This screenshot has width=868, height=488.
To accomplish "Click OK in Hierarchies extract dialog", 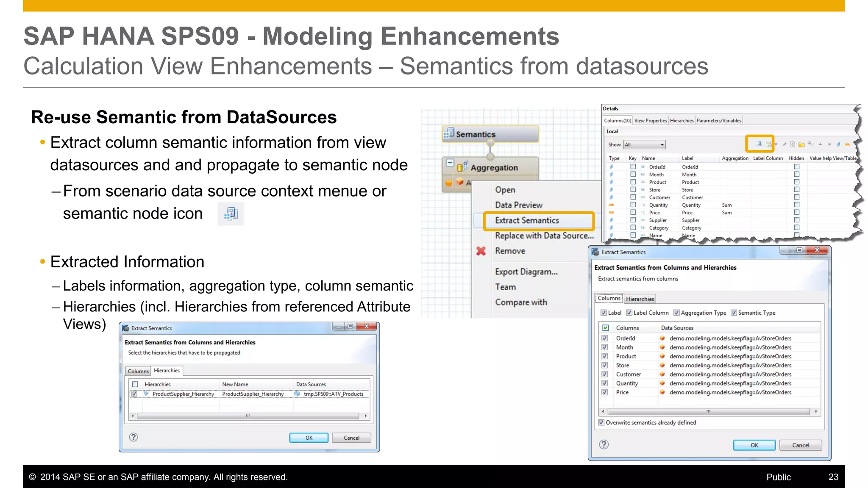I will pyautogui.click(x=309, y=438).
